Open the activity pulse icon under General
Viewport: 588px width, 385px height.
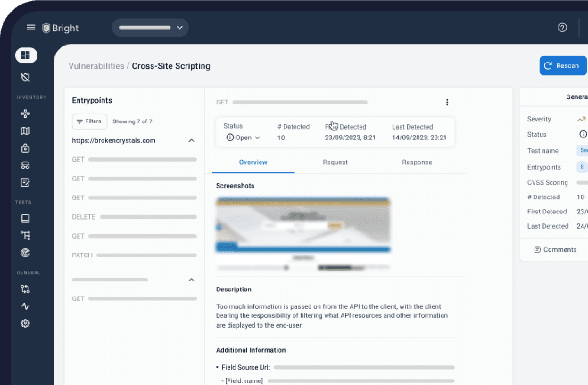point(25,306)
